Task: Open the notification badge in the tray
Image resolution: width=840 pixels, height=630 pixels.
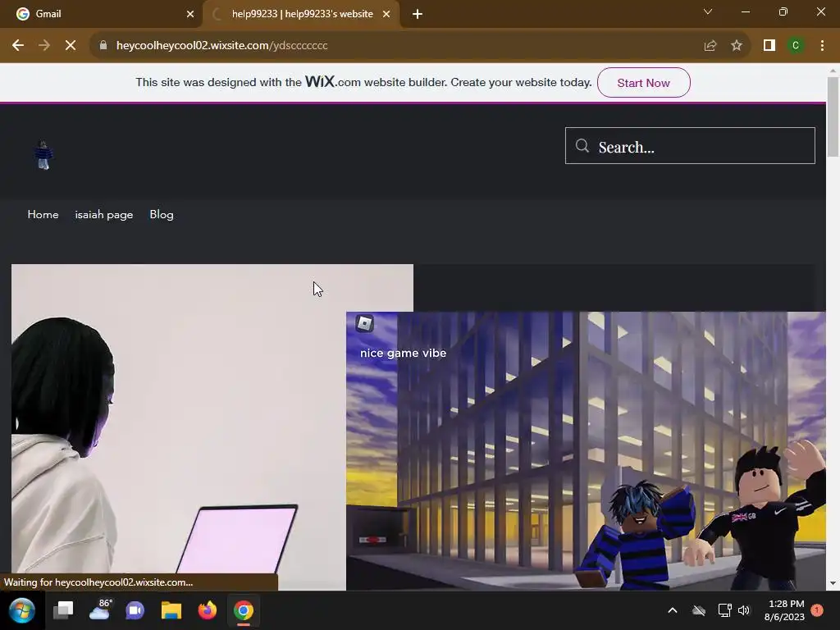Action: pyautogui.click(x=817, y=610)
